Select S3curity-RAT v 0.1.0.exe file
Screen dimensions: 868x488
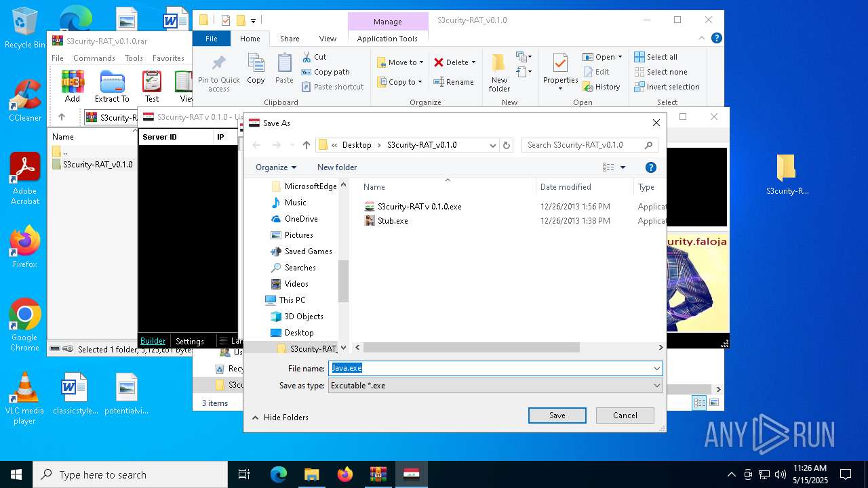tap(419, 206)
